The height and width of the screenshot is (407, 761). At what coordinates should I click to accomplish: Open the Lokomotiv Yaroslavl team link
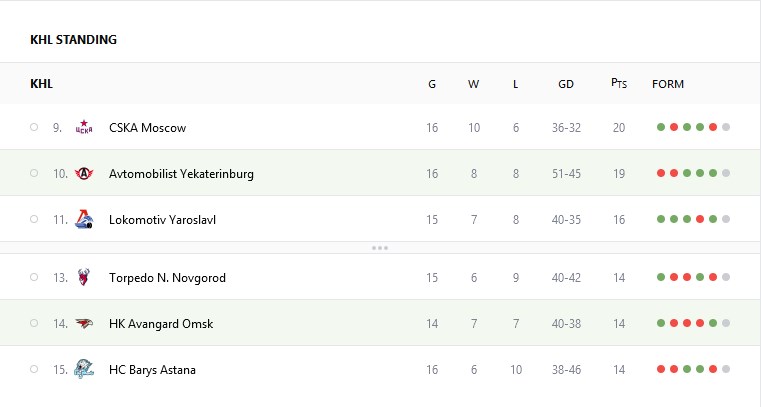162,219
